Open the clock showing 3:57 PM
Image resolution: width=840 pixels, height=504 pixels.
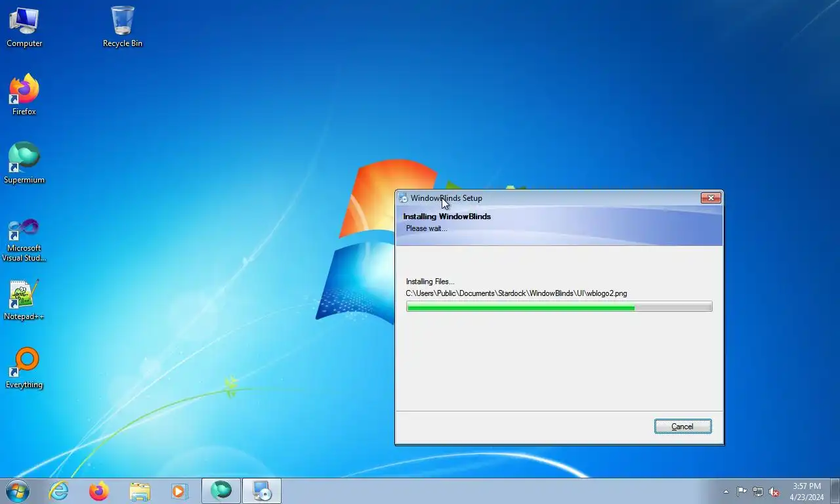click(807, 492)
